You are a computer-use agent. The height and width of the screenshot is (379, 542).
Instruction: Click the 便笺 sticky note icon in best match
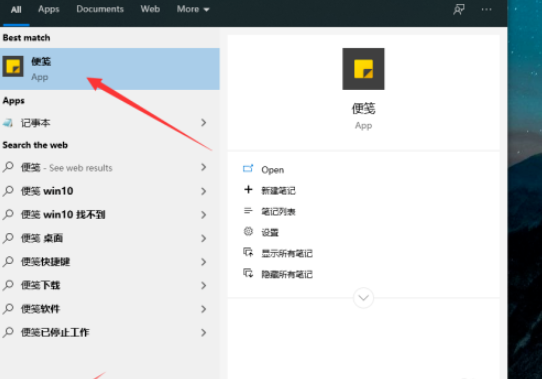pos(13,66)
